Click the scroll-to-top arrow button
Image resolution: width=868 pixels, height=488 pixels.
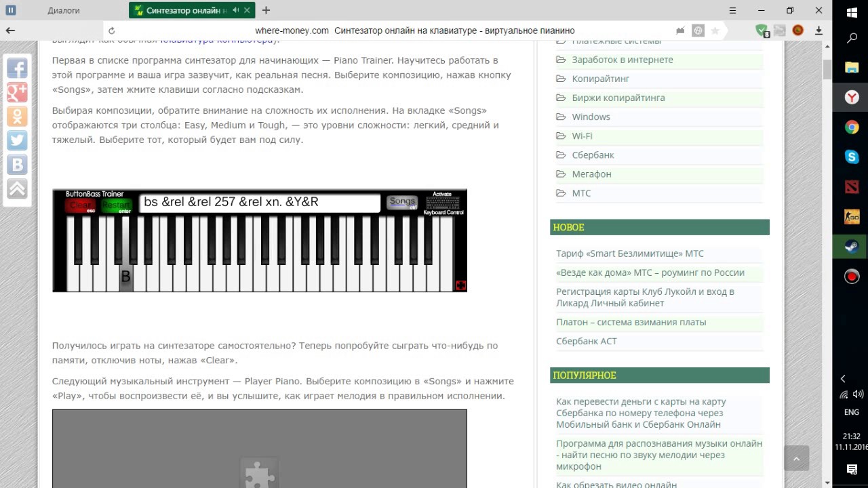point(797,459)
